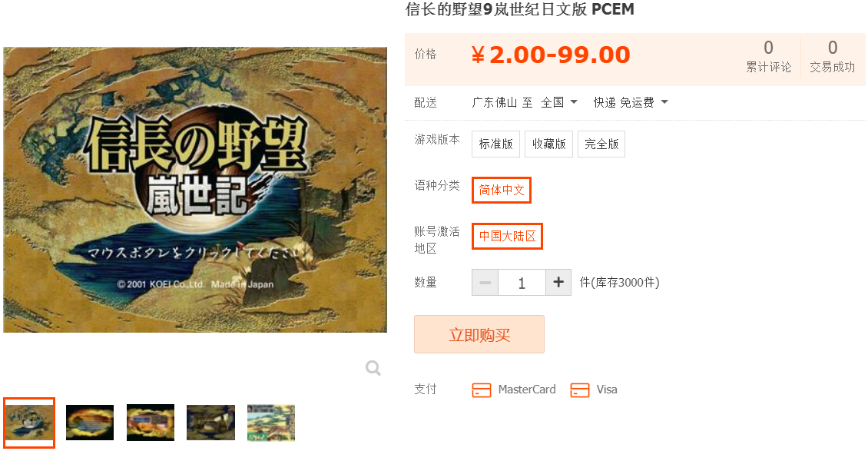Open the 交易成功 transactions count
Screen dimensions: 868x451
pos(833,56)
